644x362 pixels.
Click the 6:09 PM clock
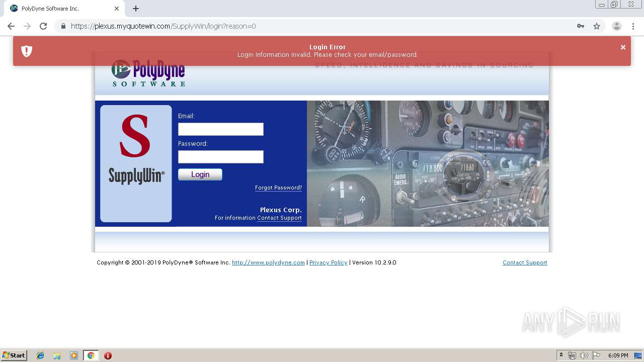coord(618,355)
